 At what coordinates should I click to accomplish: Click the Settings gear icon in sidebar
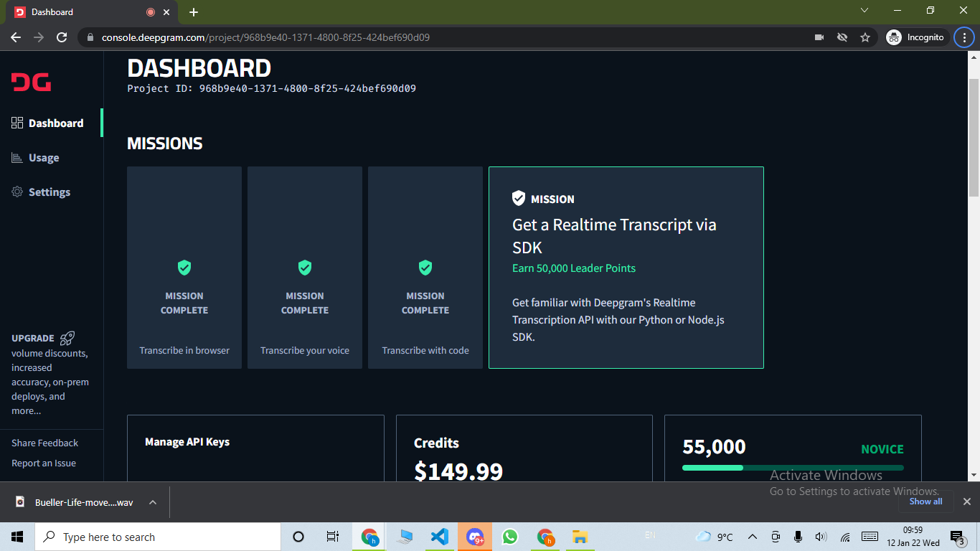pos(18,192)
